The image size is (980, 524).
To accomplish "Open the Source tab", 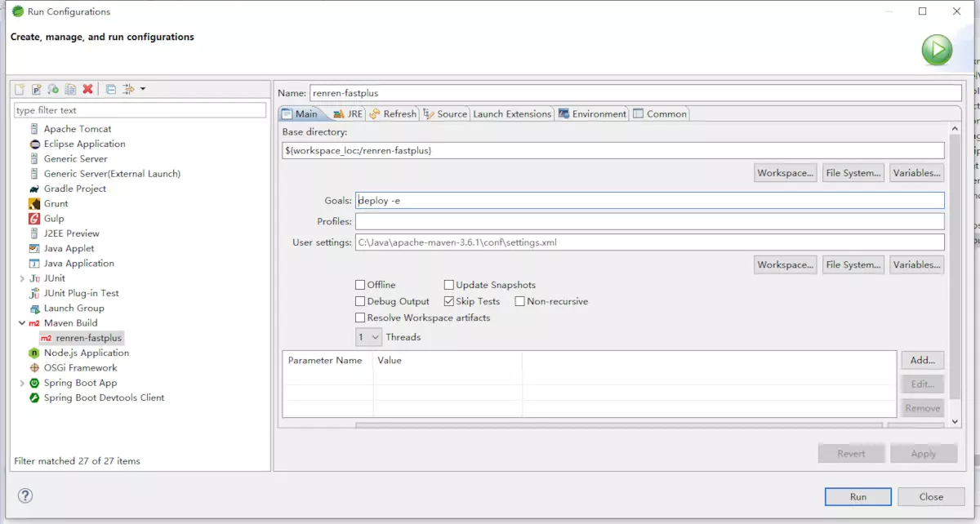I will click(x=445, y=114).
